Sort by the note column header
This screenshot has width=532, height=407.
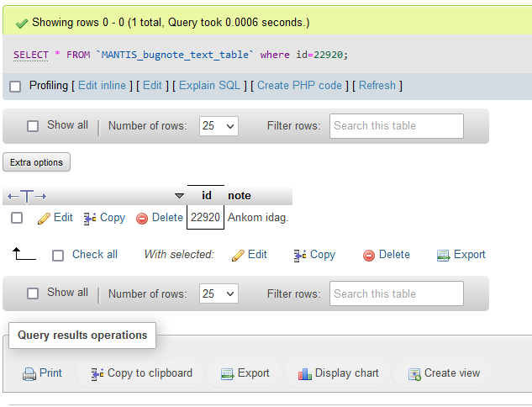240,195
